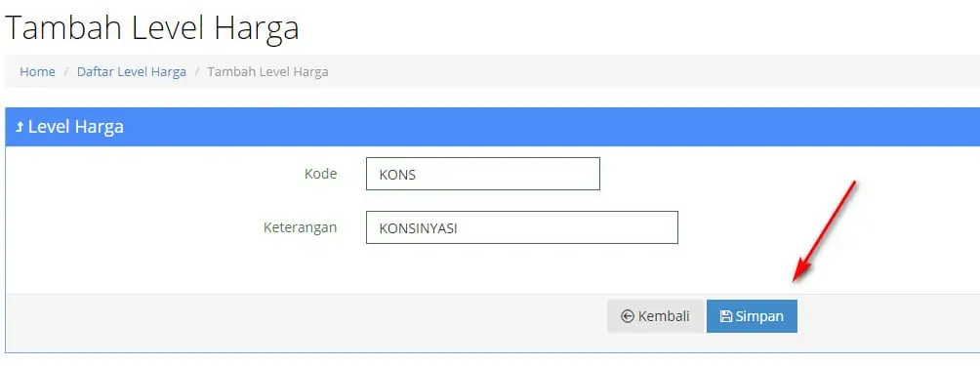
Task: Go back using the Kembali button
Action: (656, 316)
